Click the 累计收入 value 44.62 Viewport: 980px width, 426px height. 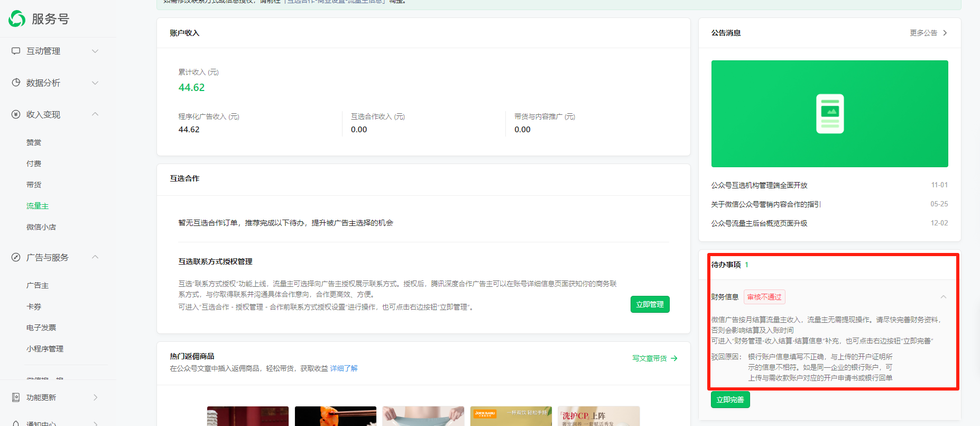click(x=191, y=87)
